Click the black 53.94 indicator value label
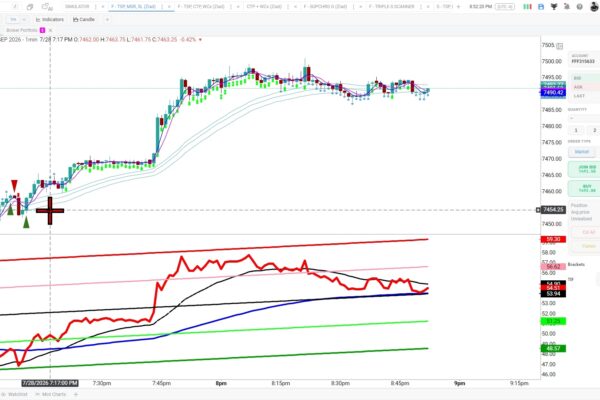 553,294
